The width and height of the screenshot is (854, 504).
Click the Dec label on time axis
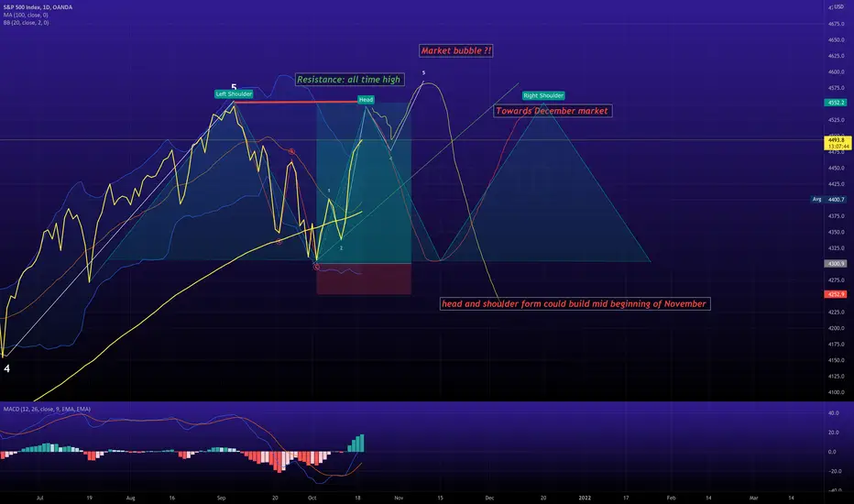(x=489, y=498)
